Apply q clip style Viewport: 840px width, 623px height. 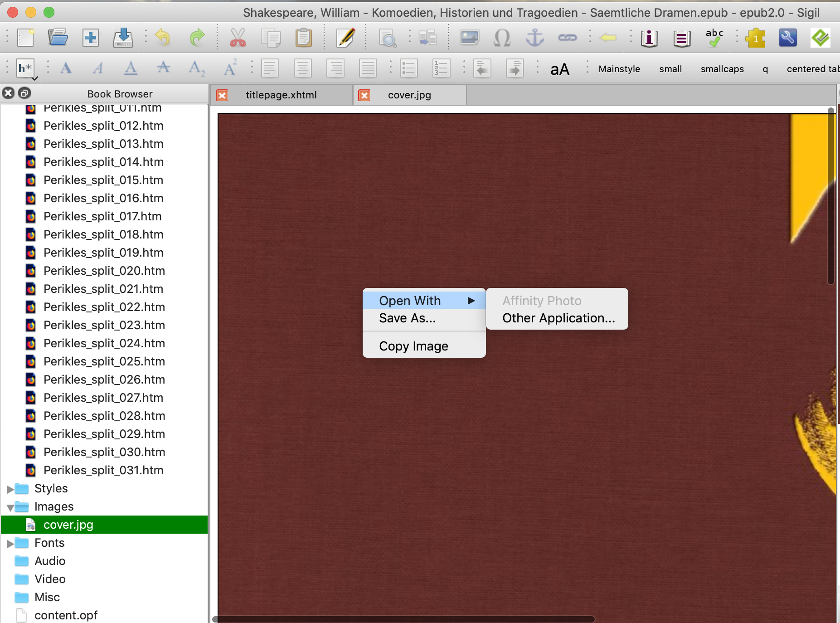(765, 69)
